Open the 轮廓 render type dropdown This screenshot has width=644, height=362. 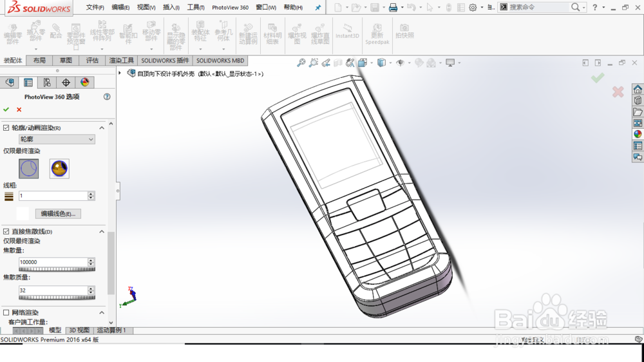point(57,139)
